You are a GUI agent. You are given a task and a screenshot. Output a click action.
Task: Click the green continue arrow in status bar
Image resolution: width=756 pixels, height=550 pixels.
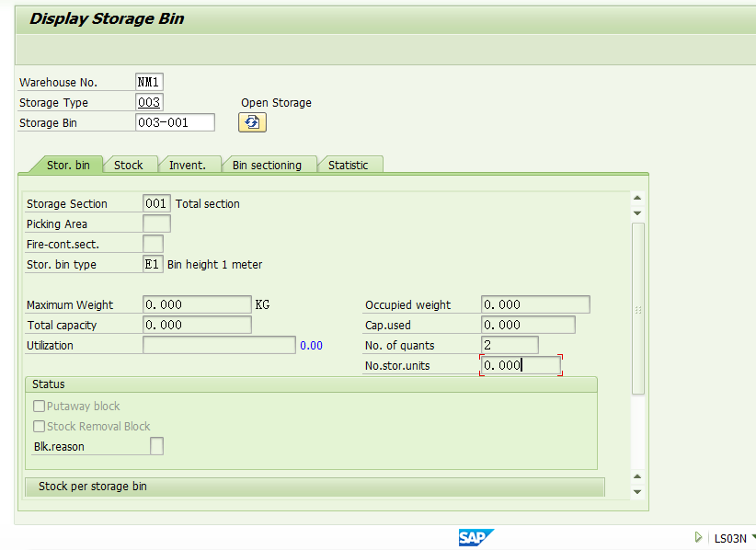click(x=697, y=537)
